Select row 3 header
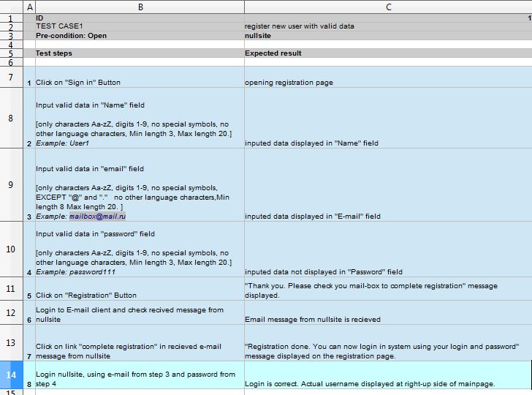The width and height of the screenshot is (532, 395). coord(11,36)
